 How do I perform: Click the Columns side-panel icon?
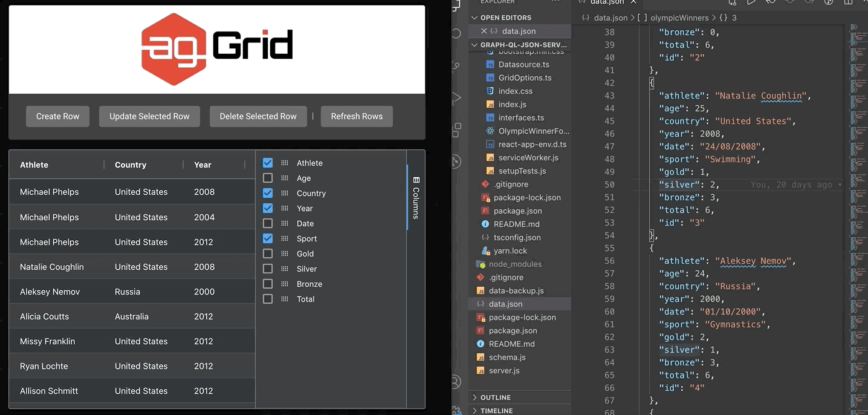[x=416, y=180]
